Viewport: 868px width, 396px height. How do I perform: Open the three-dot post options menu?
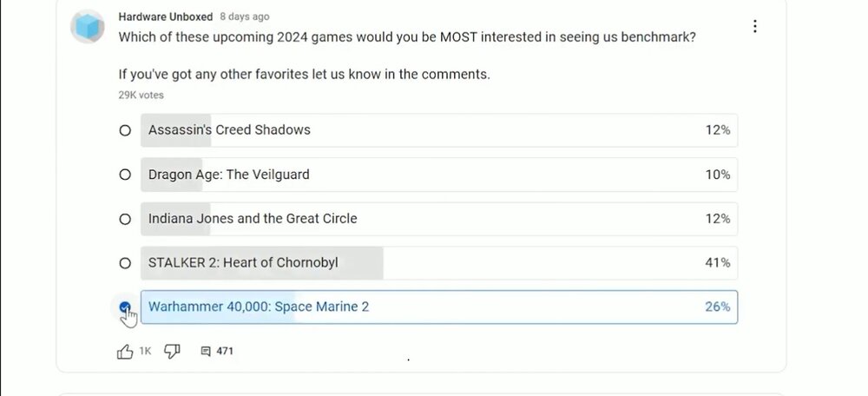755,26
